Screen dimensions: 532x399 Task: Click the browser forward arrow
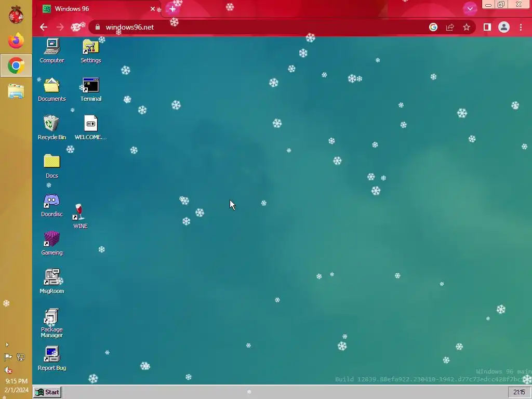[60, 27]
